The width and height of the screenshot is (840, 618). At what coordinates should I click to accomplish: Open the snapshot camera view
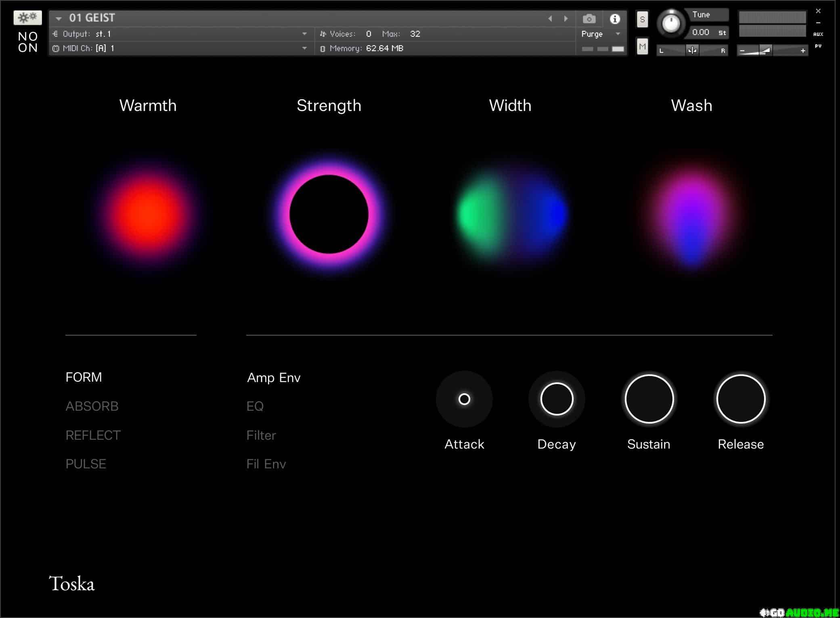pyautogui.click(x=589, y=19)
